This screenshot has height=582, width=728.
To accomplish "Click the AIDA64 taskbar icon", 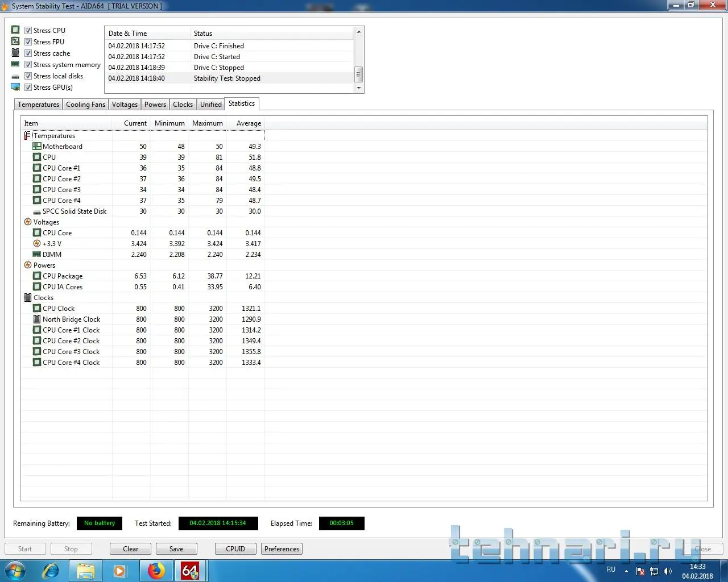I will tap(190, 571).
